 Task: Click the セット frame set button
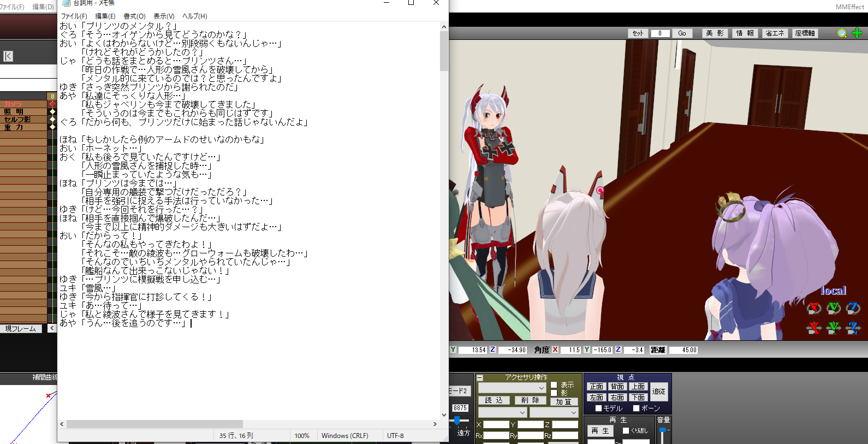[638, 33]
